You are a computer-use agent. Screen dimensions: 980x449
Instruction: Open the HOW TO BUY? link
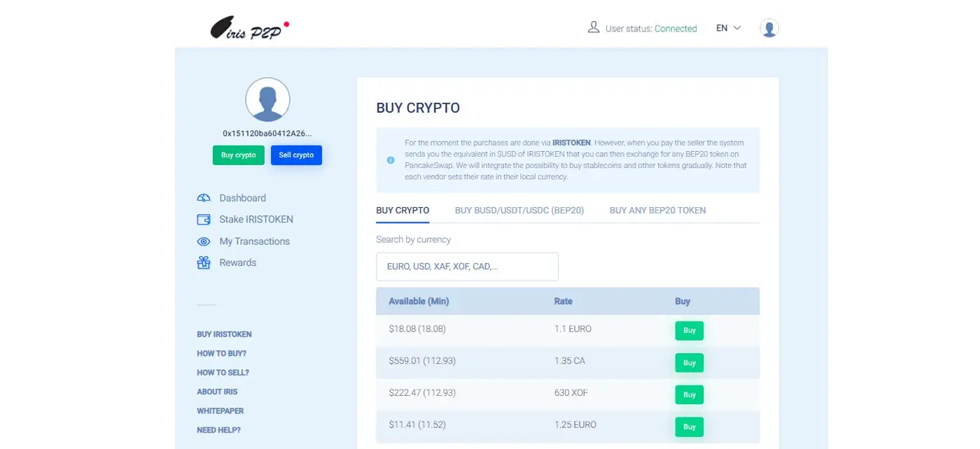pos(221,354)
